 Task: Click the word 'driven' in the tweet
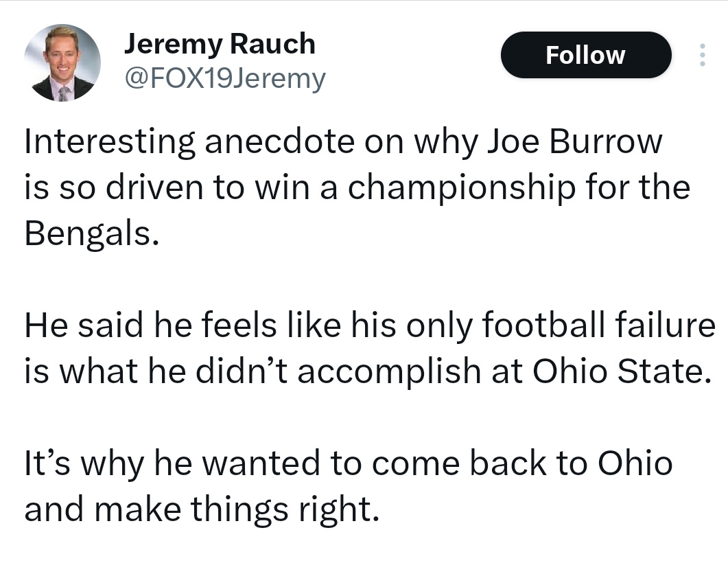pyautogui.click(x=154, y=187)
